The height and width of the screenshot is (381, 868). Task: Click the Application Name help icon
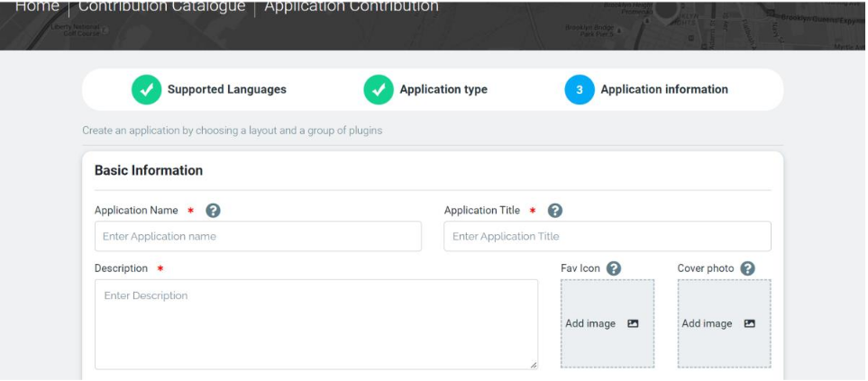tap(213, 211)
